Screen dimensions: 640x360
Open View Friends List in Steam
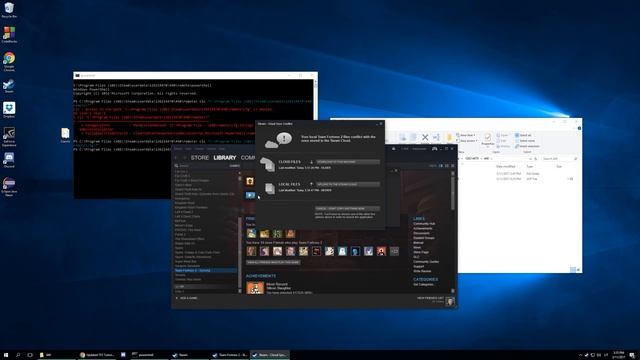pyautogui.click(x=430, y=298)
